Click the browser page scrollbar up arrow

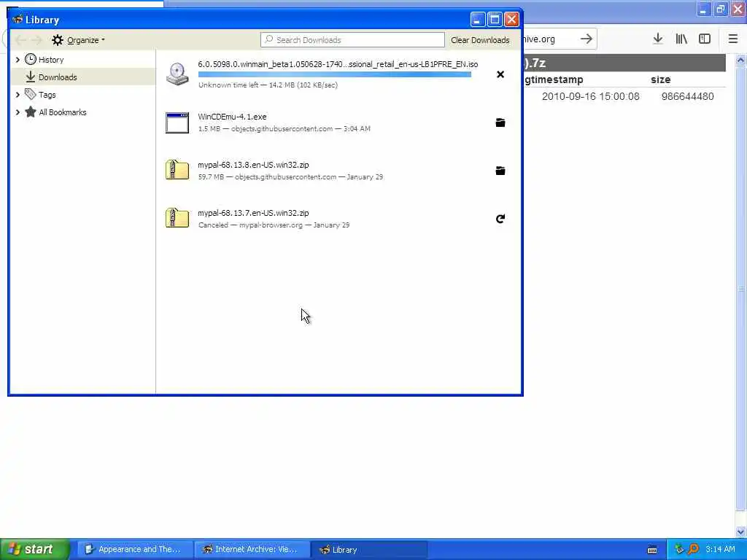click(741, 60)
